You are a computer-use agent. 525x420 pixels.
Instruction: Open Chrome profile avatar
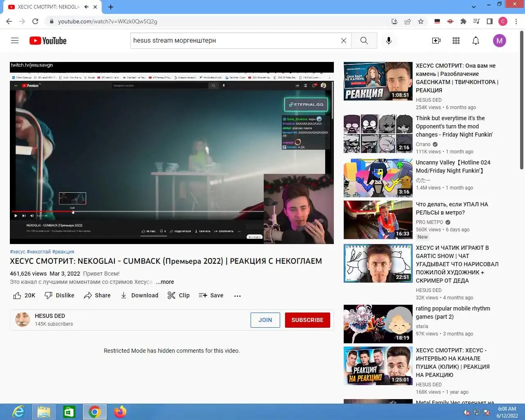click(503, 21)
